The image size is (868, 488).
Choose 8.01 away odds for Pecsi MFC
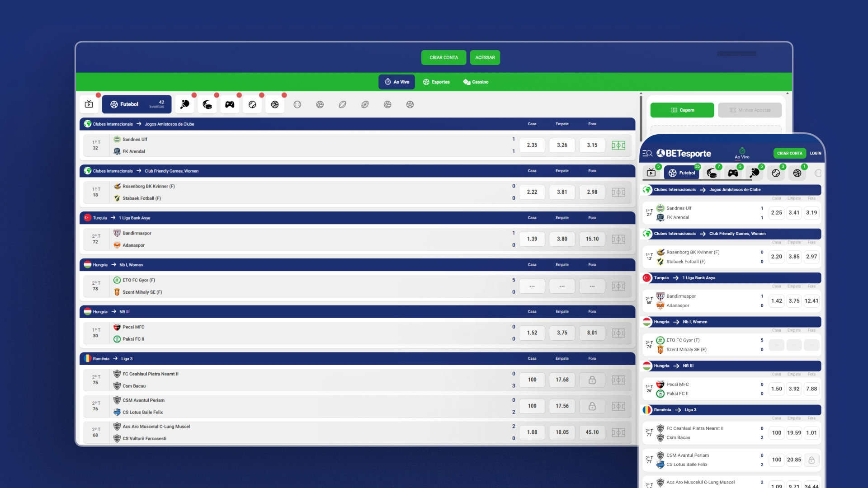coord(592,333)
